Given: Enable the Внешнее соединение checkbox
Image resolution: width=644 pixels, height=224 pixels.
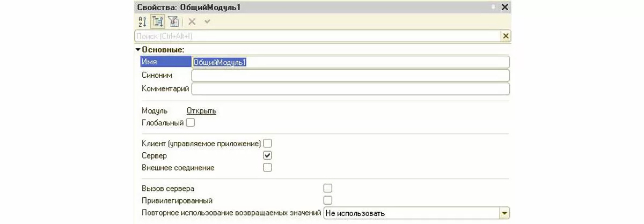Looking at the screenshot, I should 267,168.
